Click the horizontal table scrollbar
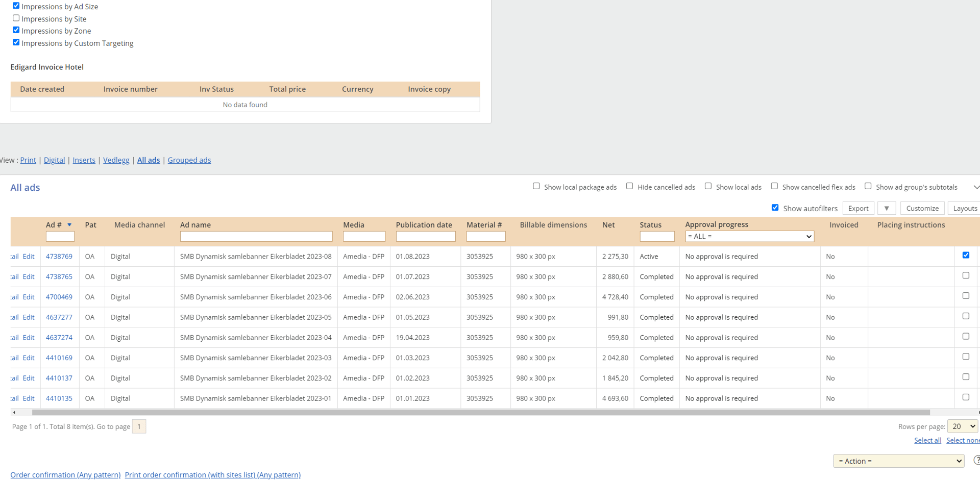This screenshot has width=980, height=481. click(480, 412)
